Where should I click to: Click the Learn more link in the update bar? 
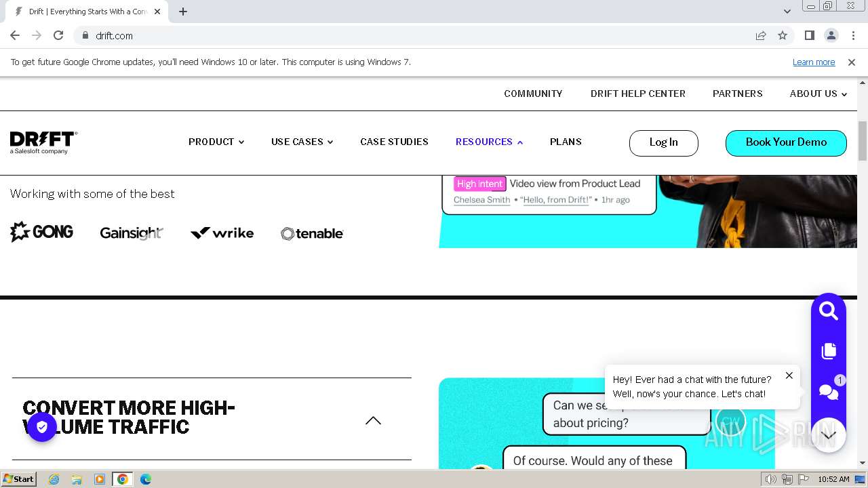[814, 62]
